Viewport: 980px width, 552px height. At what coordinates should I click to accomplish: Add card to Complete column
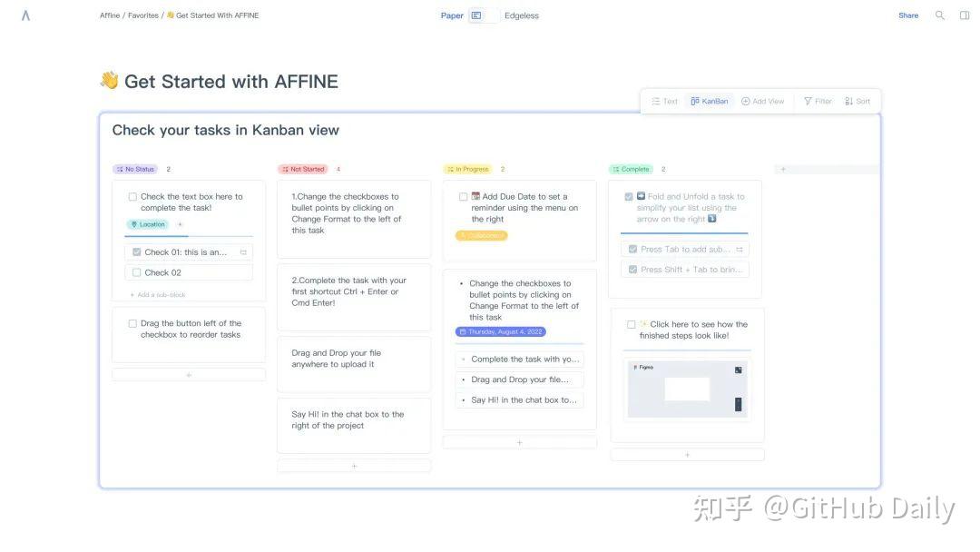click(x=687, y=455)
